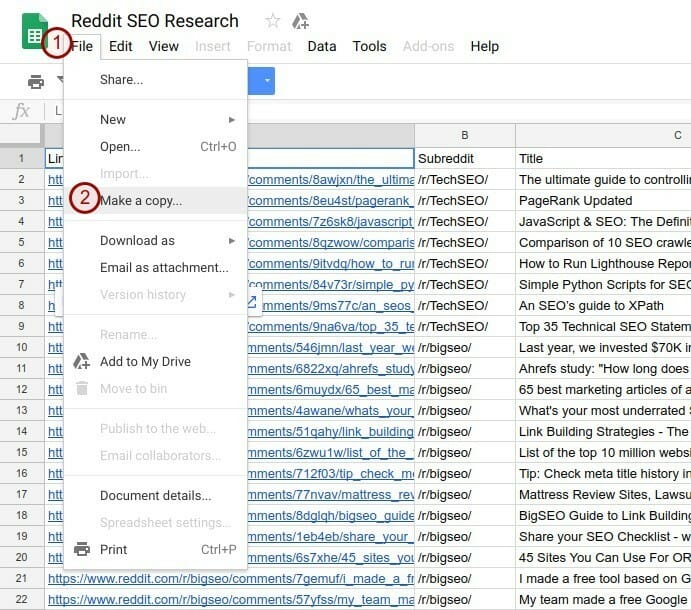Viewport: 691px width, 610px height.
Task: Click the fx formula bar icon
Action: click(x=21, y=111)
